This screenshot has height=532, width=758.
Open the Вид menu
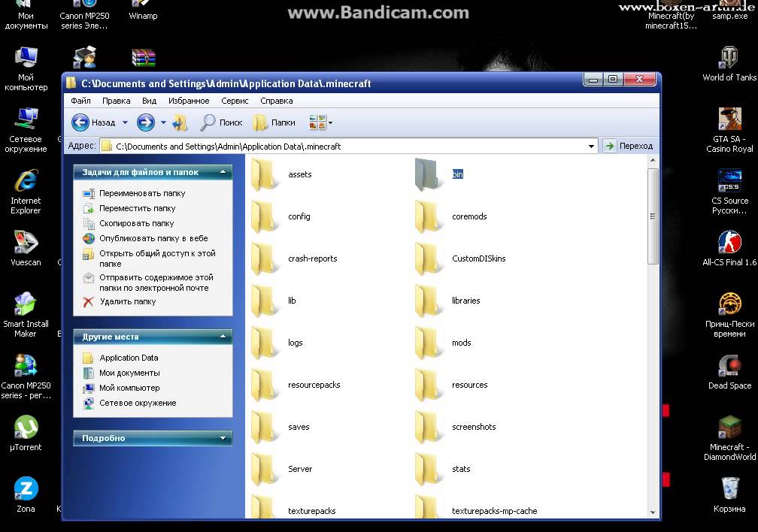point(149,101)
